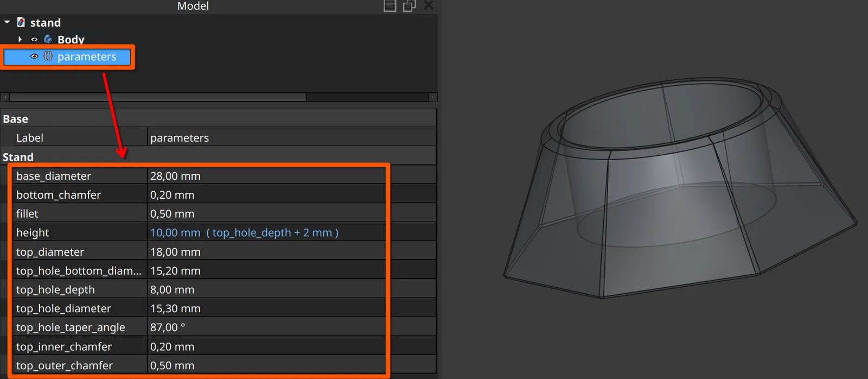868x379 pixels.
Task: Toggle visibility eye of parameters object
Action: point(34,56)
